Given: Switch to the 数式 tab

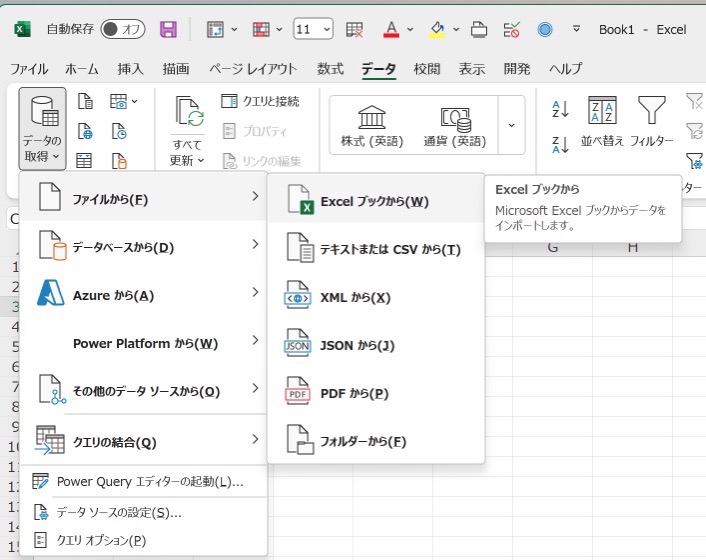Looking at the screenshot, I should [330, 69].
